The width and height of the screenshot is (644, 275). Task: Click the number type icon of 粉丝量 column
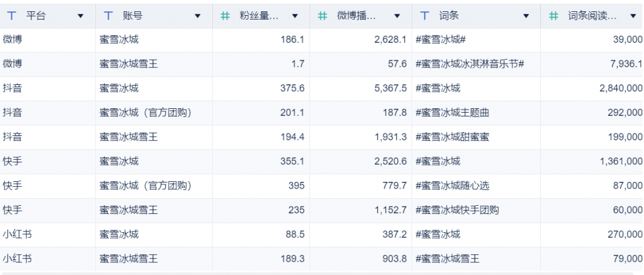pyautogui.click(x=225, y=16)
